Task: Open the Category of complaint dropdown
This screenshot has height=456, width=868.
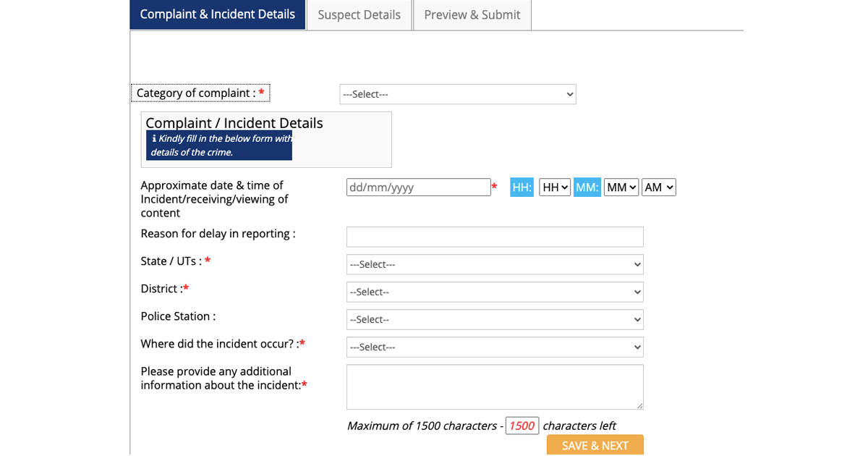Action: point(457,94)
